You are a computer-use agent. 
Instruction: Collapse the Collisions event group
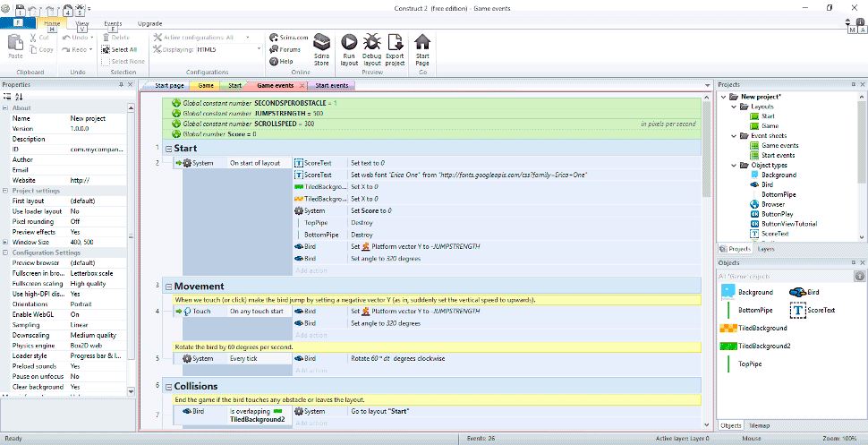pyautogui.click(x=168, y=387)
